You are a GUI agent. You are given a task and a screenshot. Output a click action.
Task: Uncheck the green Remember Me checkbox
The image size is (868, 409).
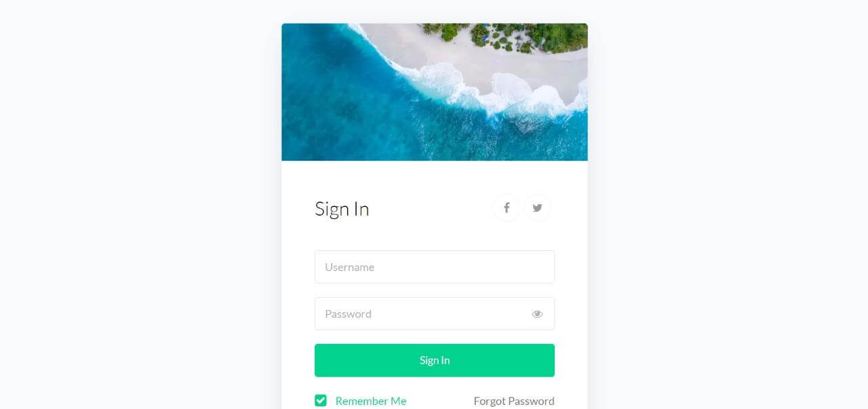(321, 401)
